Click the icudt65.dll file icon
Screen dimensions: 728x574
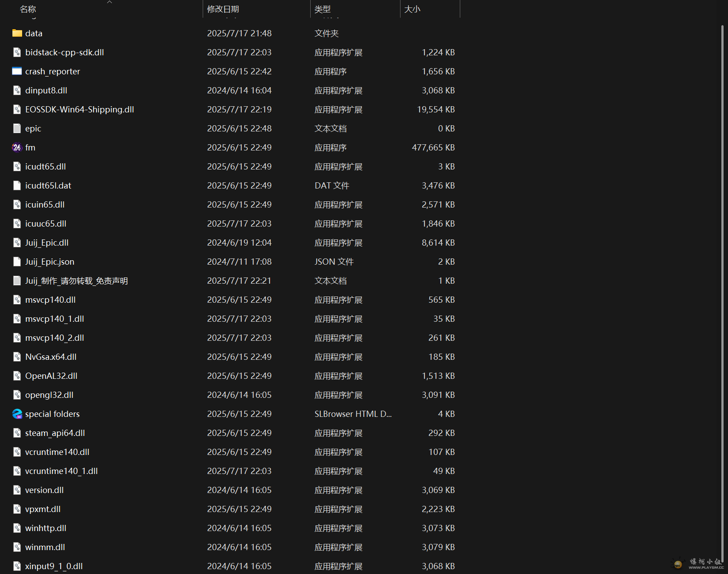17,166
